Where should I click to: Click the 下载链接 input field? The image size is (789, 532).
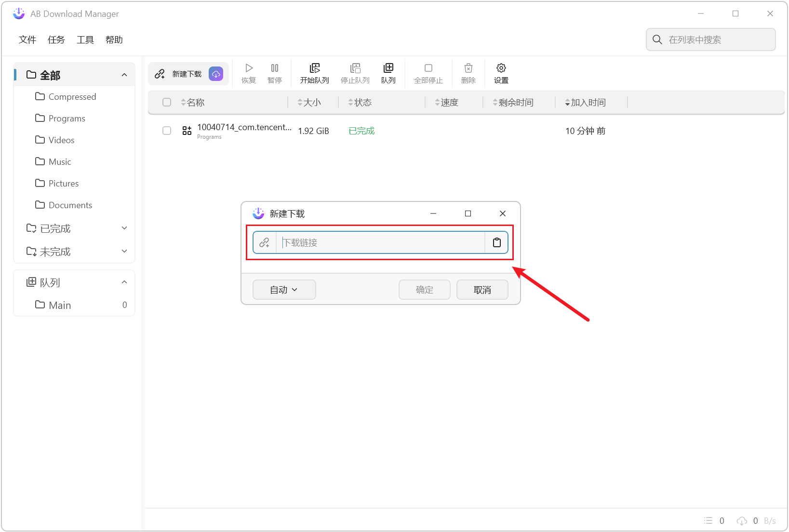click(x=381, y=242)
